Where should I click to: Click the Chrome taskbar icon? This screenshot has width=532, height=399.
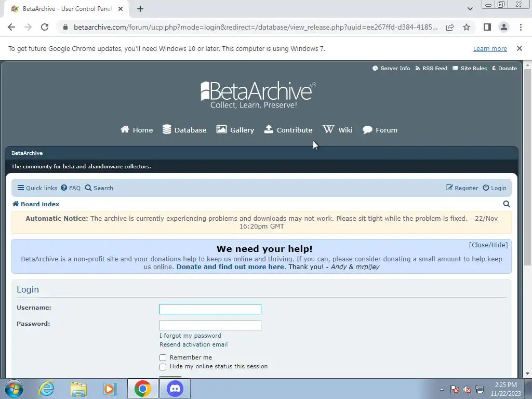click(x=142, y=389)
